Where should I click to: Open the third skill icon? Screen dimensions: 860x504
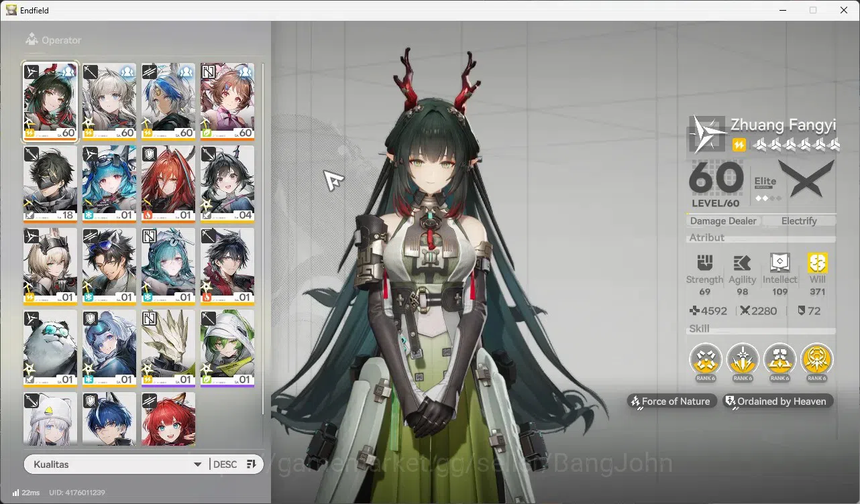click(x=780, y=360)
